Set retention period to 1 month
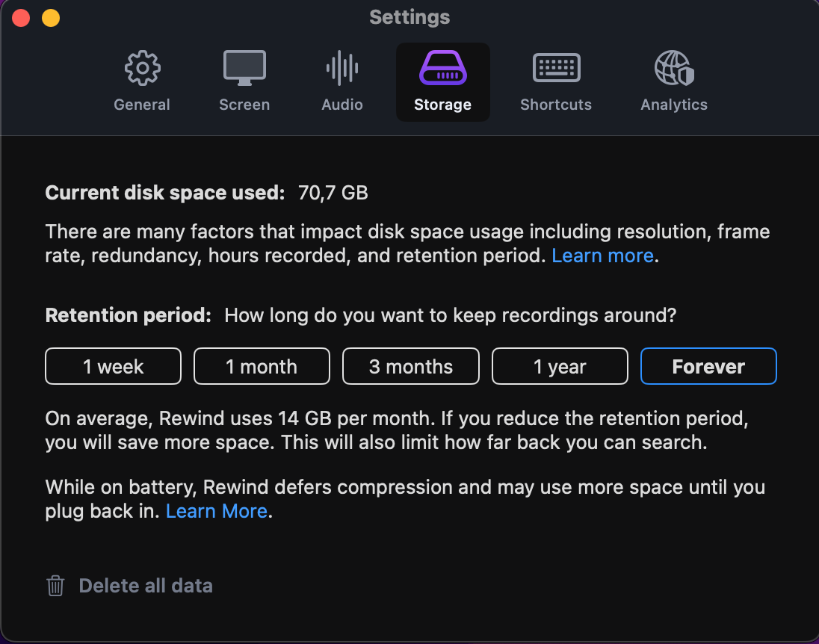819x644 pixels. click(x=262, y=366)
